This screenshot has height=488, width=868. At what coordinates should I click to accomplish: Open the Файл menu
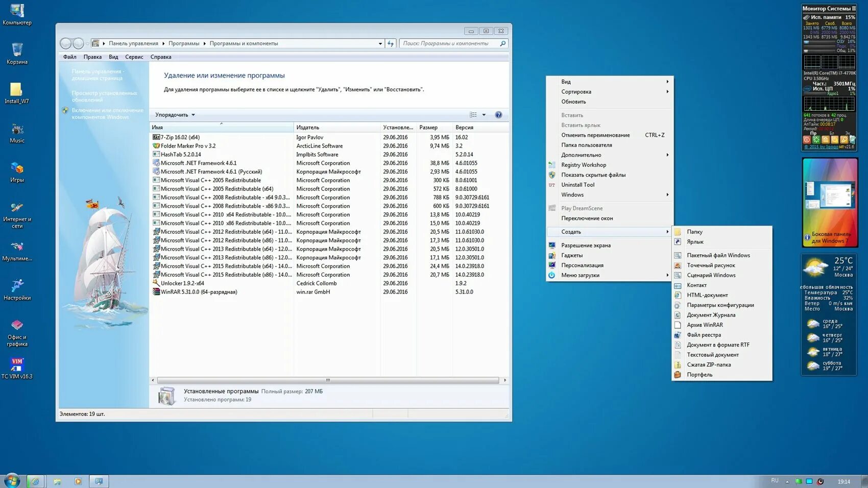(x=70, y=57)
